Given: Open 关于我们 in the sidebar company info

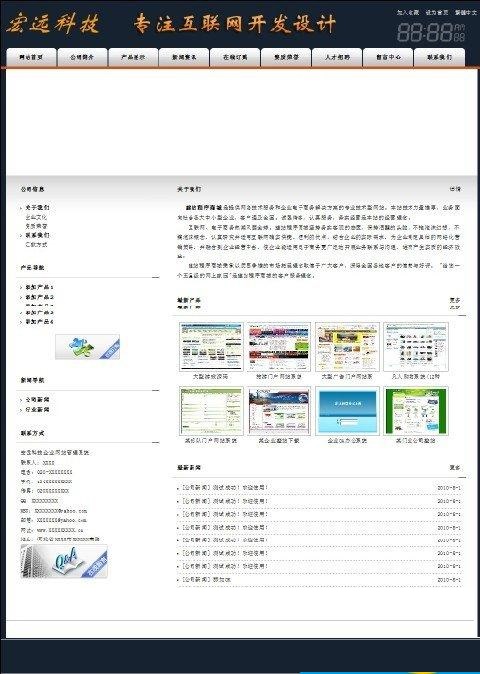Looking at the screenshot, I should pos(37,208).
